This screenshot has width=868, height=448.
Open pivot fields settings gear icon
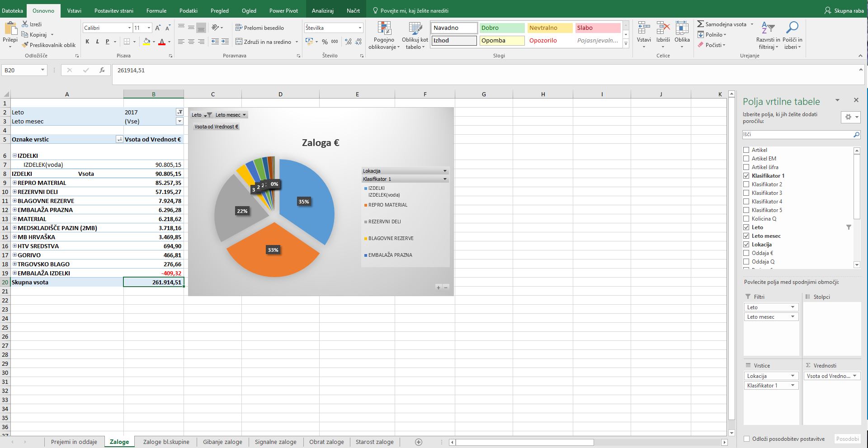pos(850,117)
